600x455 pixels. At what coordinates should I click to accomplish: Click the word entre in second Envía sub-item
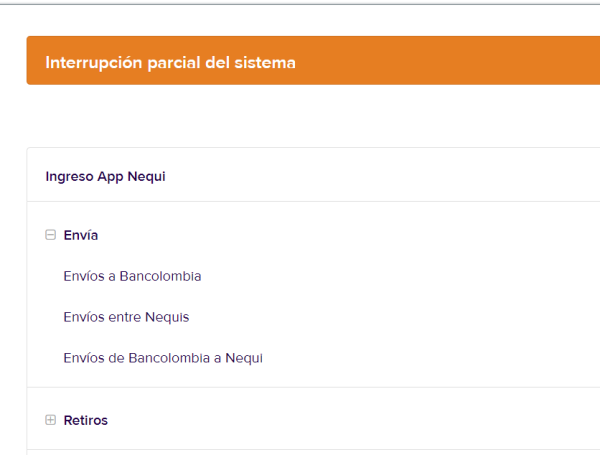[124, 317]
